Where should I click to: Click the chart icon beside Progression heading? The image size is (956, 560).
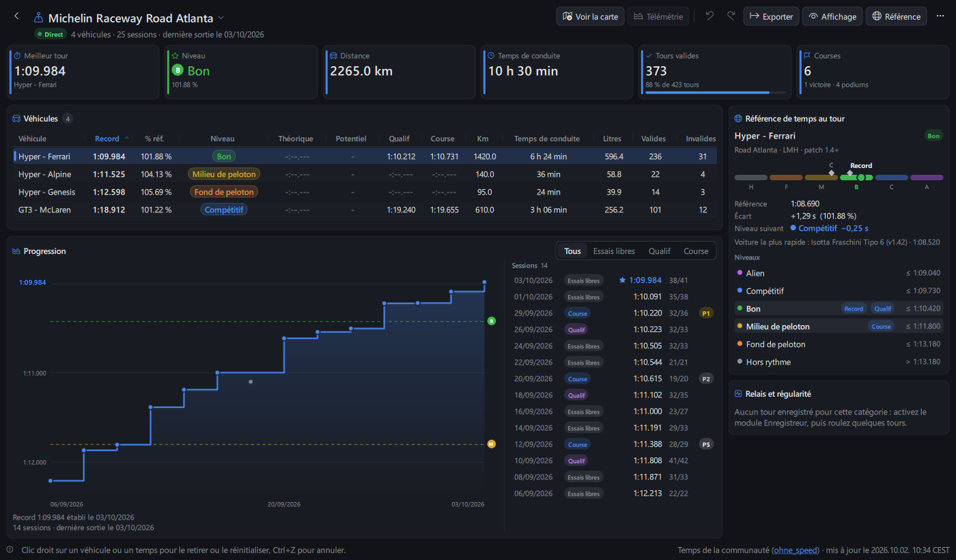coord(16,251)
